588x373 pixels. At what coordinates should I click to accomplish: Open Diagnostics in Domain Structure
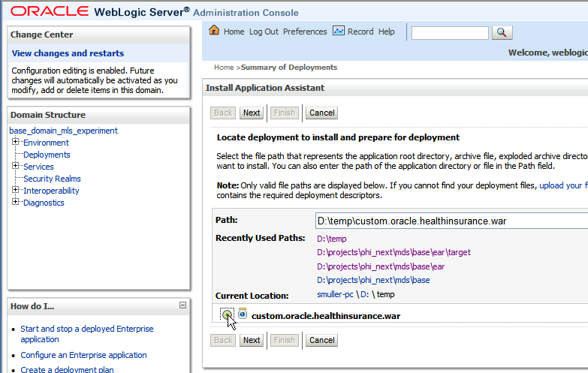pos(44,203)
